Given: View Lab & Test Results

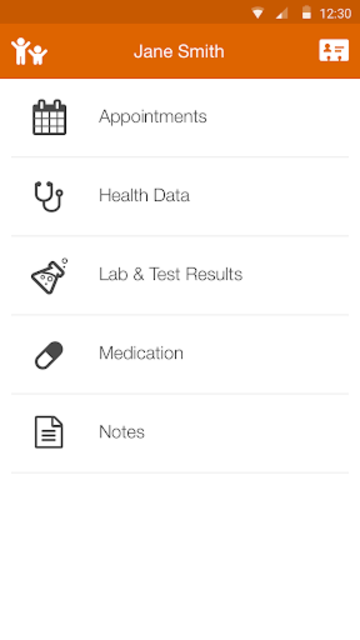Looking at the screenshot, I should tap(171, 274).
